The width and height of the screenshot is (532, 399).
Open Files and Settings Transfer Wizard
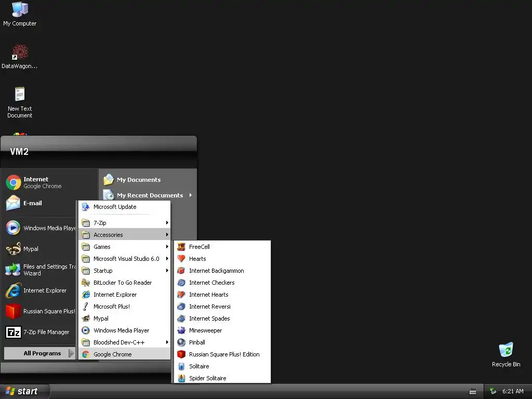40,270
